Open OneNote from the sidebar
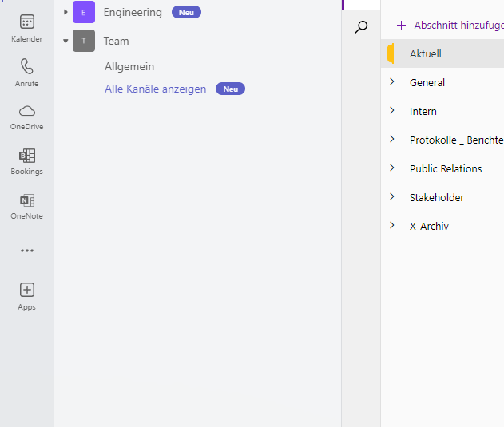504x427 pixels. 27,204
